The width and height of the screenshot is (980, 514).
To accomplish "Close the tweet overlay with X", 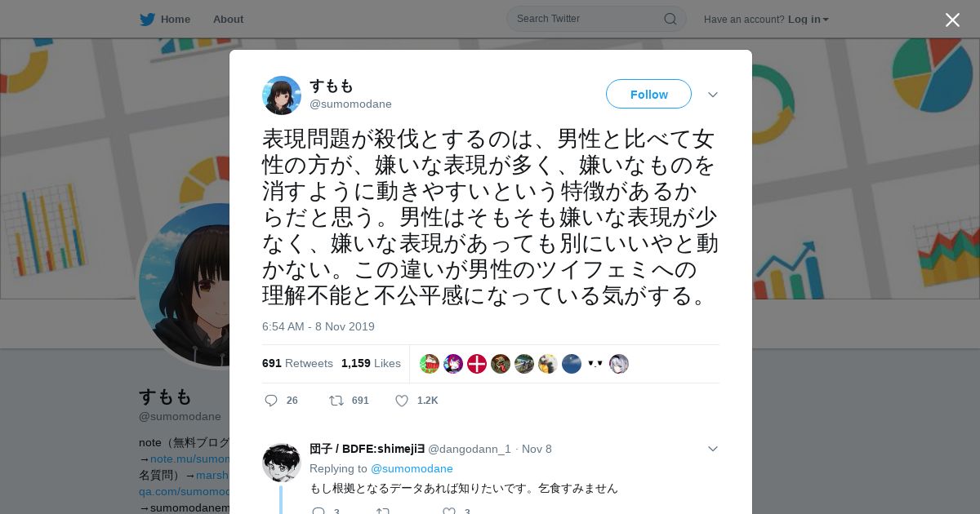I will click(952, 20).
